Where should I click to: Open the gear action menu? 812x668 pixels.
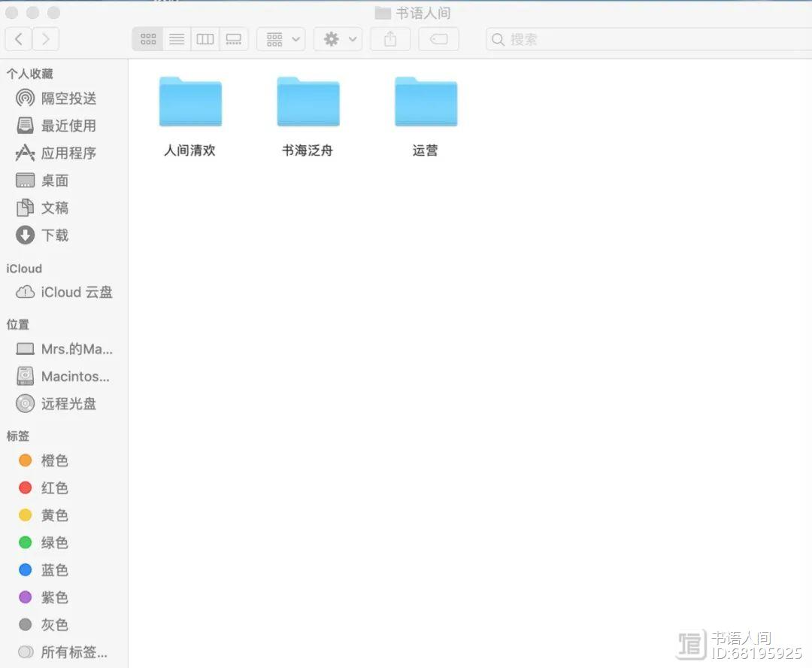[338, 39]
